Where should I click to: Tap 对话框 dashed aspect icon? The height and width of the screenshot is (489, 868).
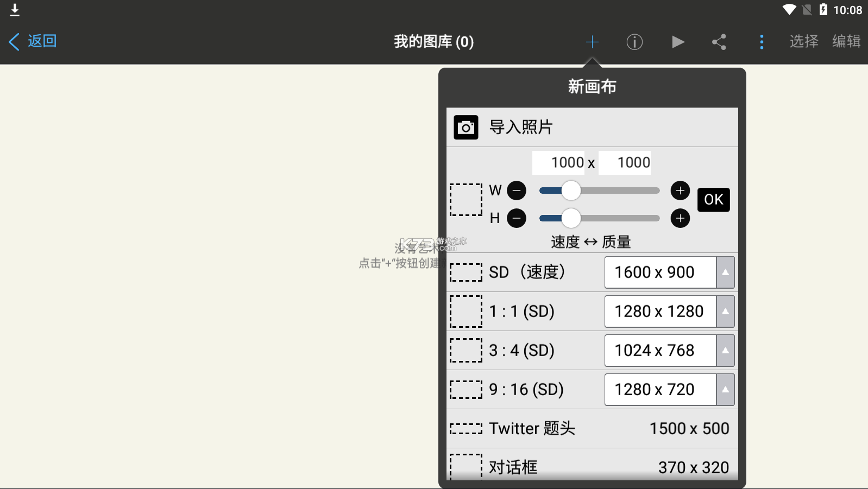click(x=466, y=467)
